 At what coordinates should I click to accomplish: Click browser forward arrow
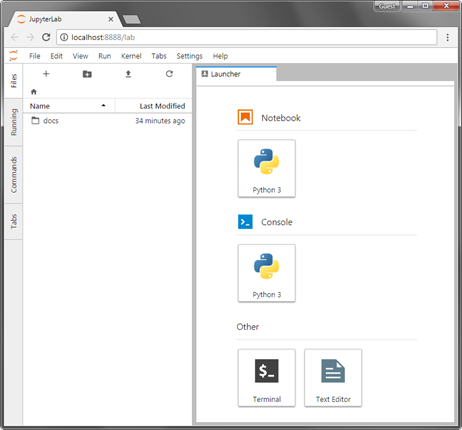pyautogui.click(x=30, y=37)
